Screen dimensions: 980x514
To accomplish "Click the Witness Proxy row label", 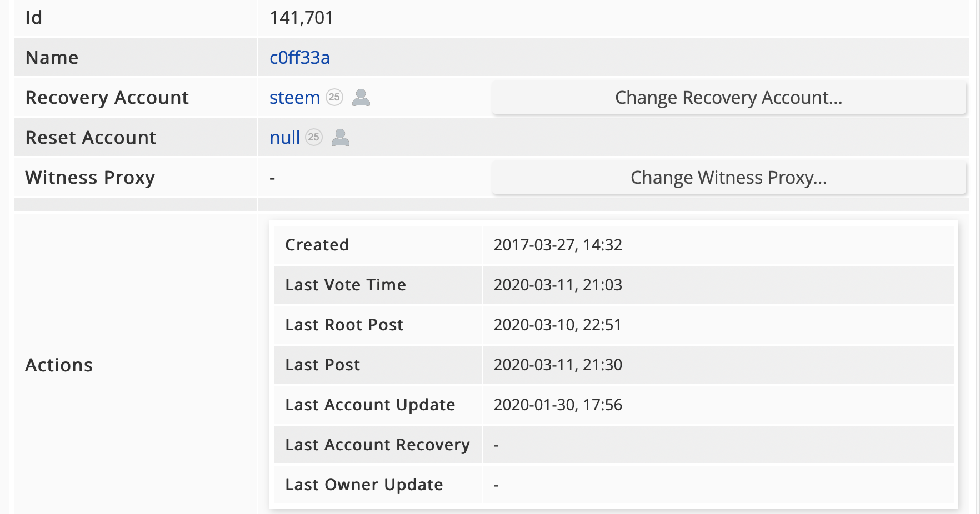I will (x=90, y=178).
